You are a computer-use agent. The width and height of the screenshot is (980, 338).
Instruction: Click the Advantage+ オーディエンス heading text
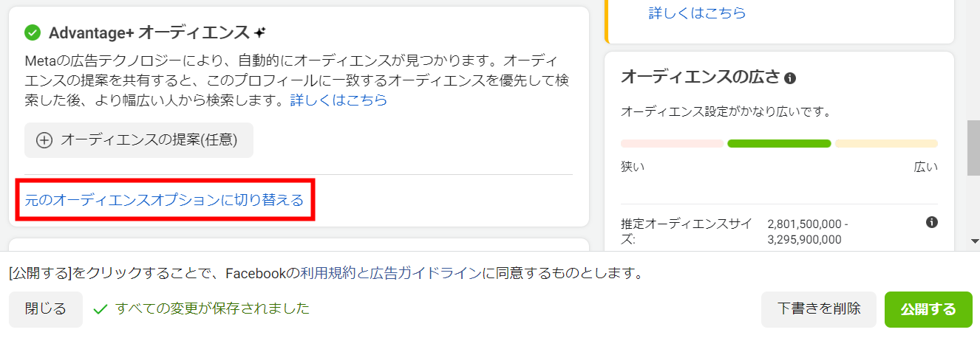pos(149,32)
